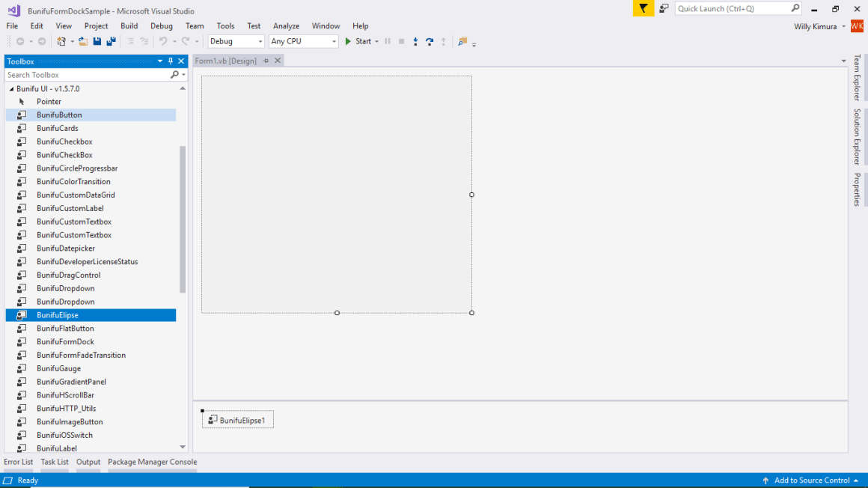Open the Project menu

point(97,26)
